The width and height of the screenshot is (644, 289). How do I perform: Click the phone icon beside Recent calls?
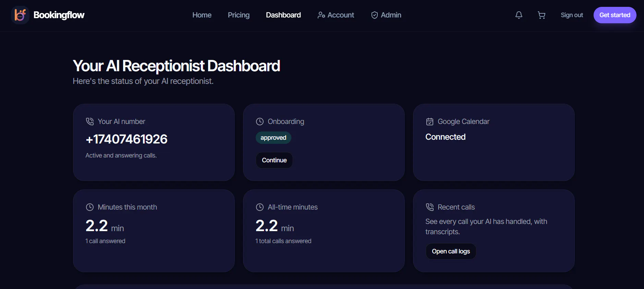(x=430, y=207)
